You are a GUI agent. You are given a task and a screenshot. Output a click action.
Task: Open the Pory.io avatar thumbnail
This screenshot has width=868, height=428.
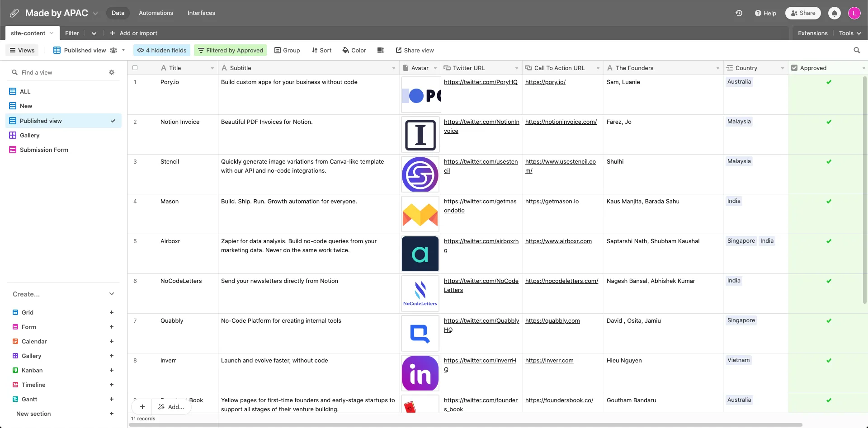coord(420,95)
